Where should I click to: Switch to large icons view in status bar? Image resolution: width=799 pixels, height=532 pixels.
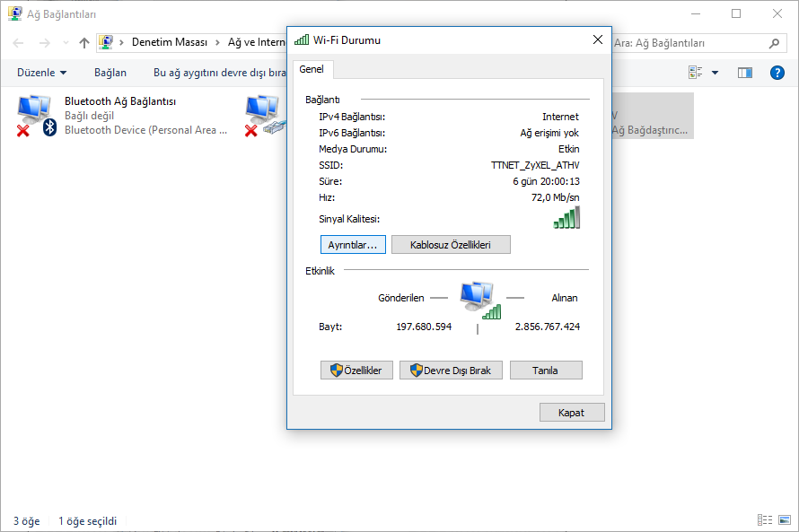[x=784, y=519]
